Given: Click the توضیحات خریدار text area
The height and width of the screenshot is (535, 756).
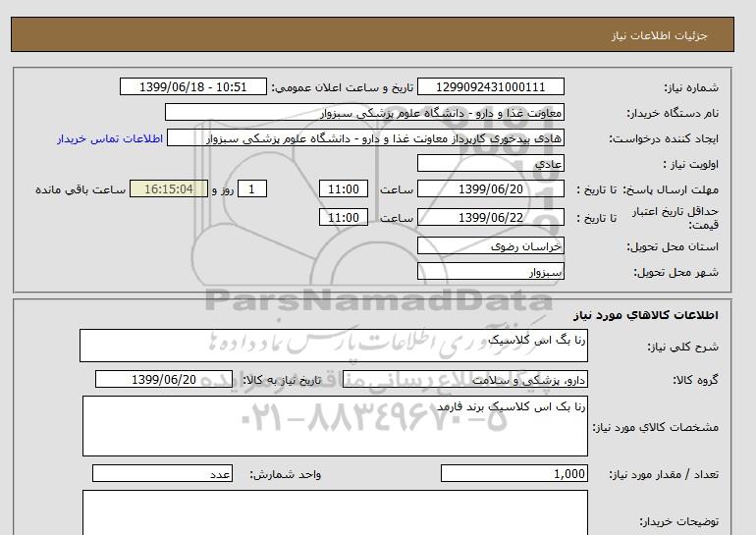Looking at the screenshot, I should 335,512.
